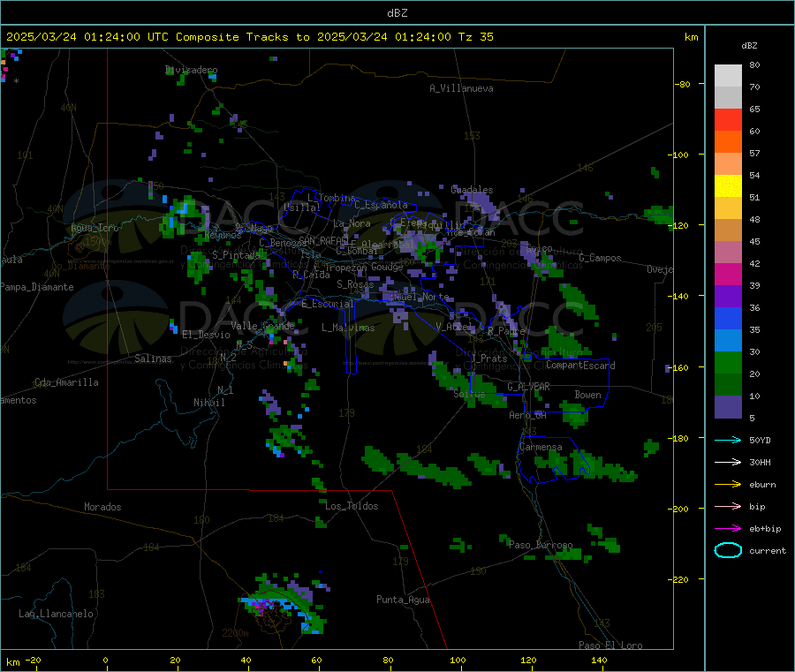Screen dimensions: 795x672
Task: Click the 100 km horizontal axis tick
Action: pyautogui.click(x=458, y=660)
